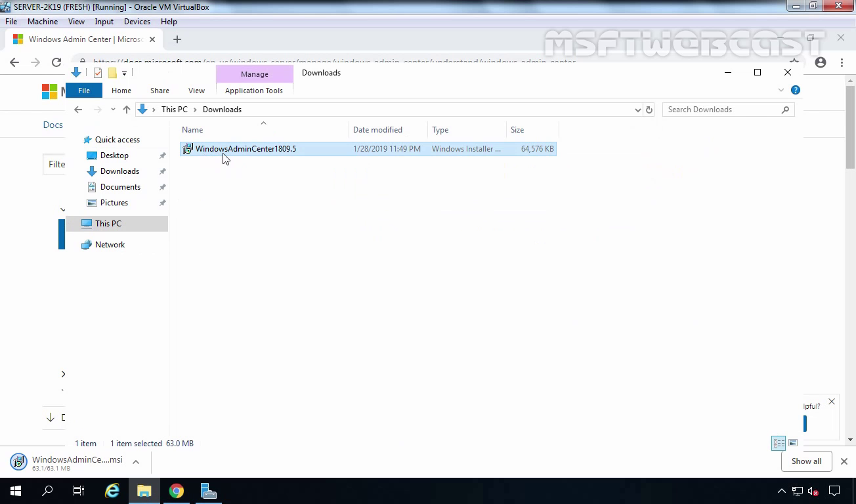Viewport: 856px width, 504px height.
Task: Open the Application Tools tab
Action: coord(254,91)
